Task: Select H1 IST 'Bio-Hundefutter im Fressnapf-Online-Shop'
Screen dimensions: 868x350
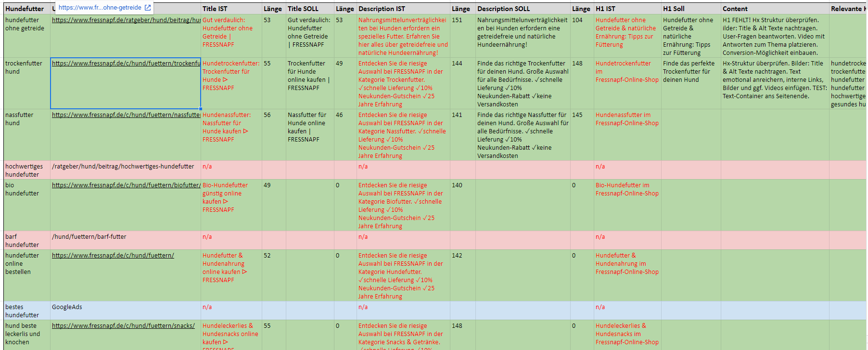Action: pos(627,206)
